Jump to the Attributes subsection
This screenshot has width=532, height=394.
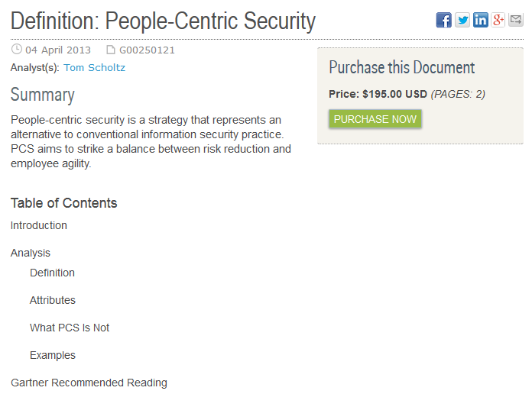pyautogui.click(x=53, y=300)
